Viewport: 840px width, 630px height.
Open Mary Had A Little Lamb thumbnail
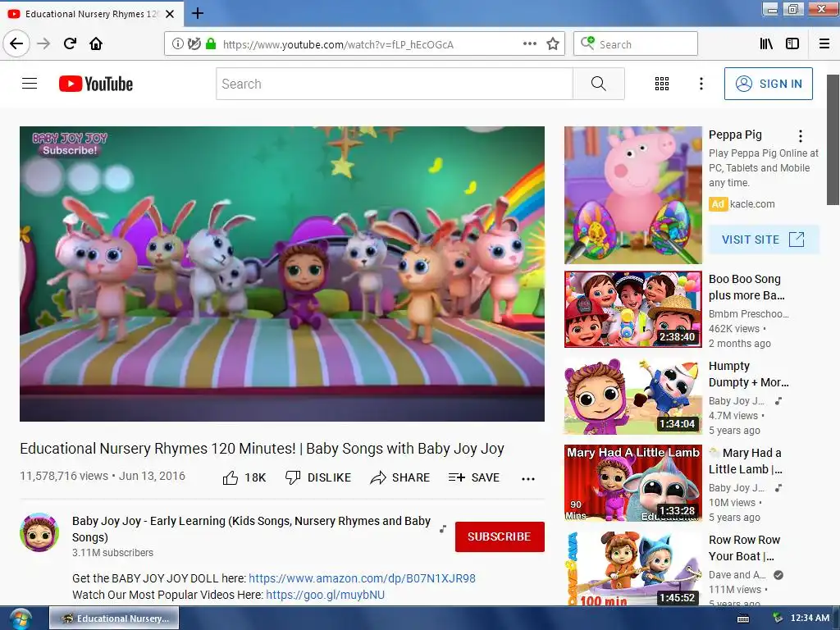coord(632,483)
